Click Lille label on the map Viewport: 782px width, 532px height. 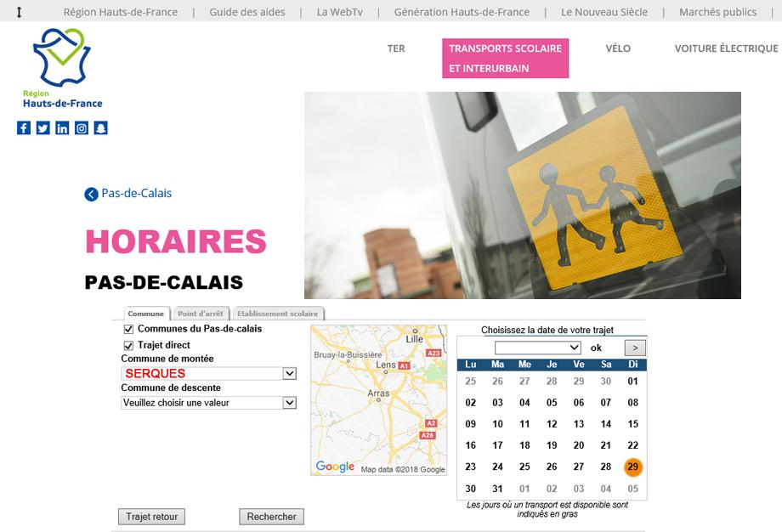click(415, 339)
